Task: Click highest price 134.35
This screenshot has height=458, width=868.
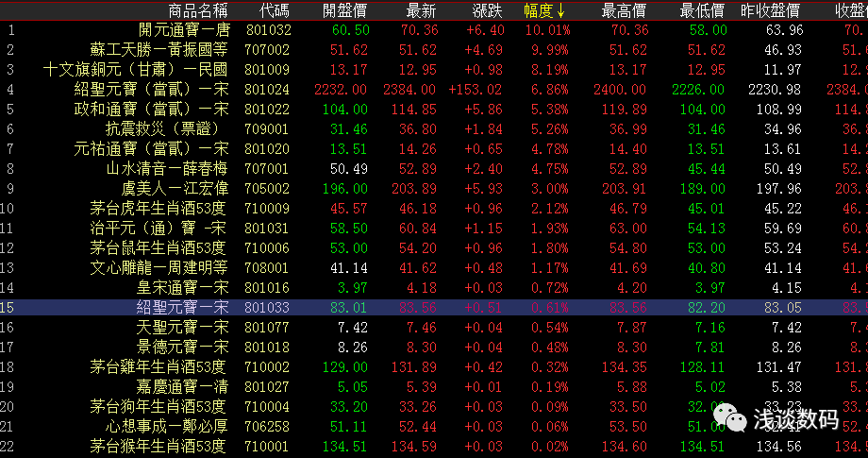Action: pos(624,367)
